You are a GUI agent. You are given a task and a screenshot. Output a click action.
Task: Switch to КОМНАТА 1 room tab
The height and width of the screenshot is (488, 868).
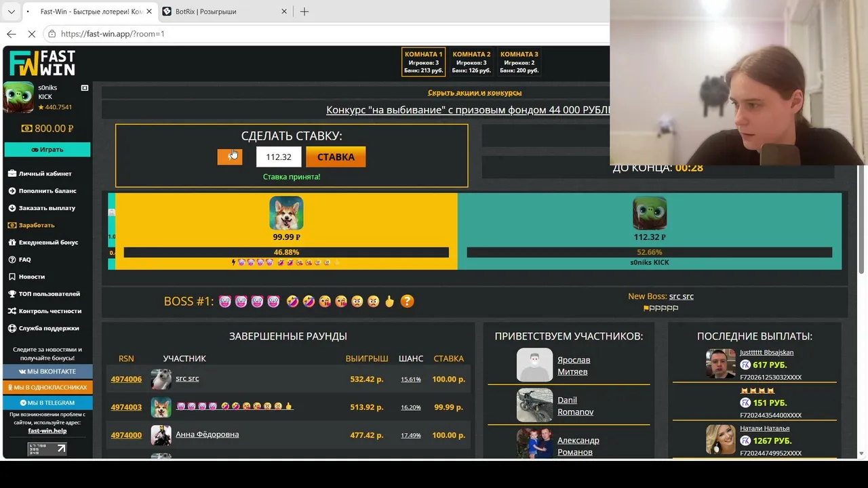pos(424,62)
